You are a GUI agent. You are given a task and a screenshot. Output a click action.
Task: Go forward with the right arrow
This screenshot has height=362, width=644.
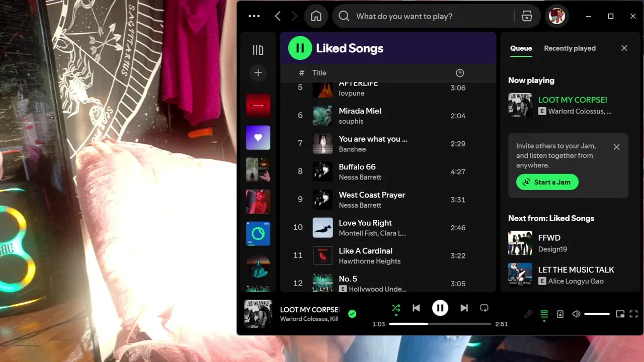pos(294,16)
